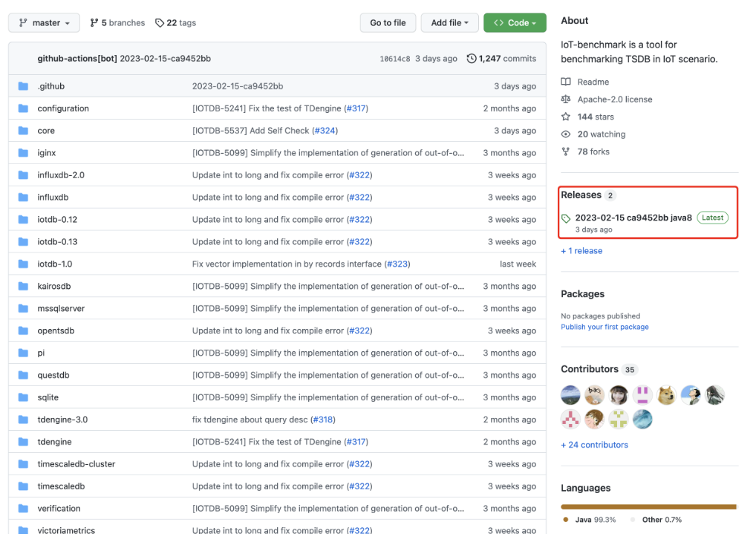This screenshot has height=551, width=756.
Task: Click the iotdb-0.12 folder icon
Action: click(x=23, y=219)
